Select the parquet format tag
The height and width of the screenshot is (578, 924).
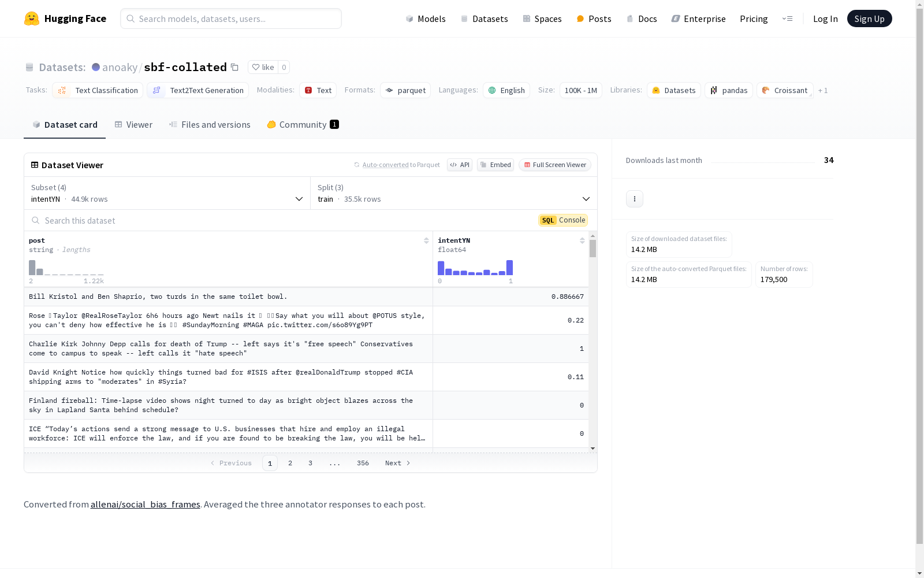point(405,90)
